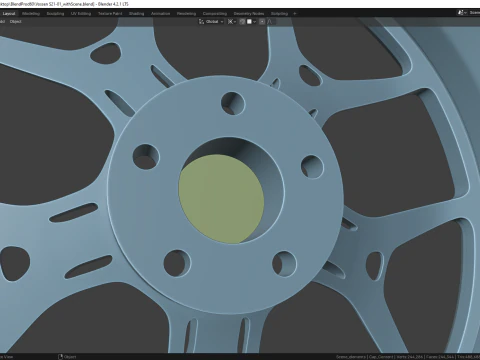
Task: Open the proportional falloff curve icon
Action: pyautogui.click(x=270, y=22)
